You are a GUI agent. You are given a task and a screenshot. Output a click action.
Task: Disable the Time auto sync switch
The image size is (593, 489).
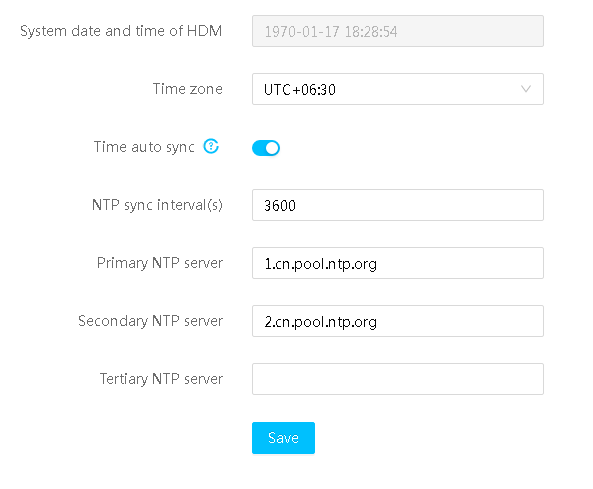pyautogui.click(x=266, y=148)
